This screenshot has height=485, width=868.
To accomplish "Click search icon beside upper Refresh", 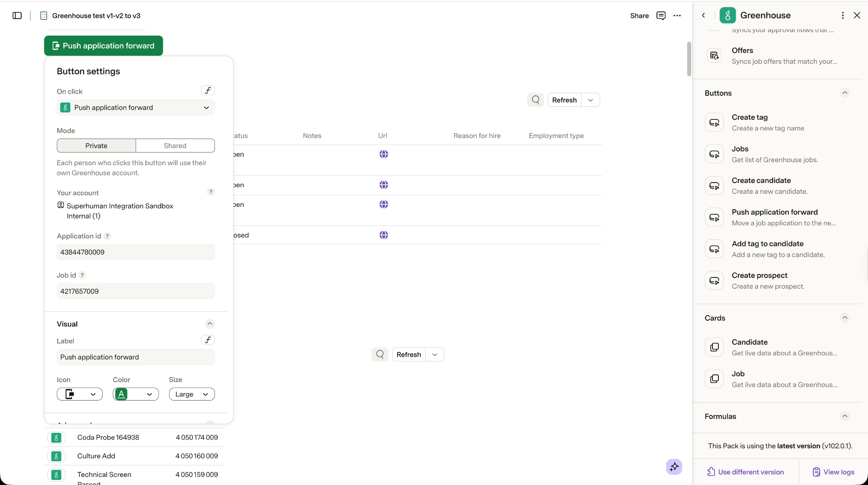I will (x=536, y=100).
